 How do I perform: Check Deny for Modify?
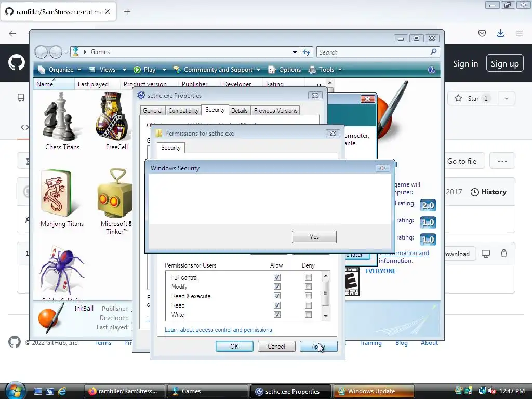tap(308, 287)
